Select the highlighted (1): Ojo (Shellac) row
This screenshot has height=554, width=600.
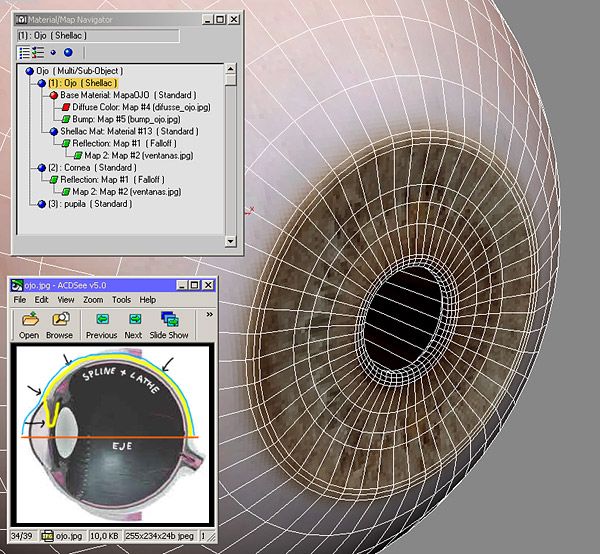(83, 83)
